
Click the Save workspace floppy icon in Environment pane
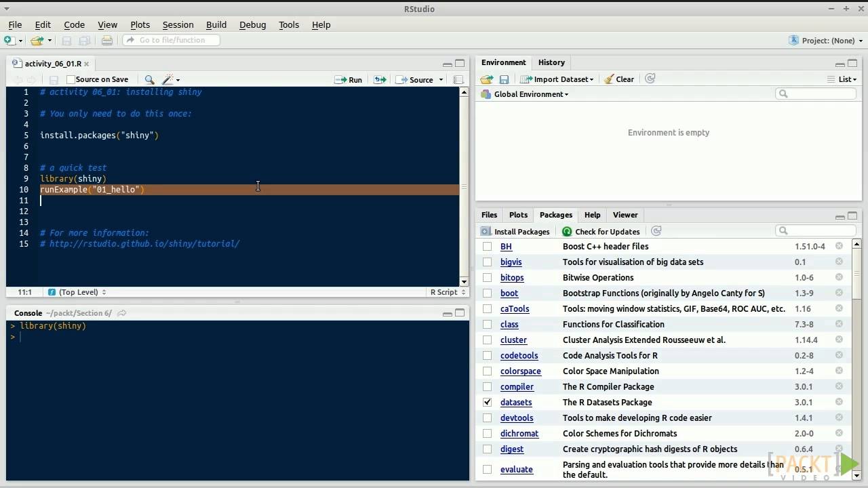(x=504, y=79)
